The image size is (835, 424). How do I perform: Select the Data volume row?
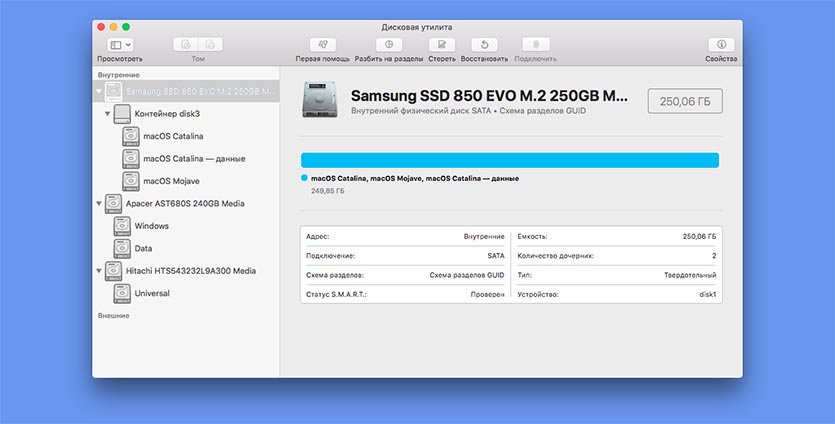tap(185, 248)
